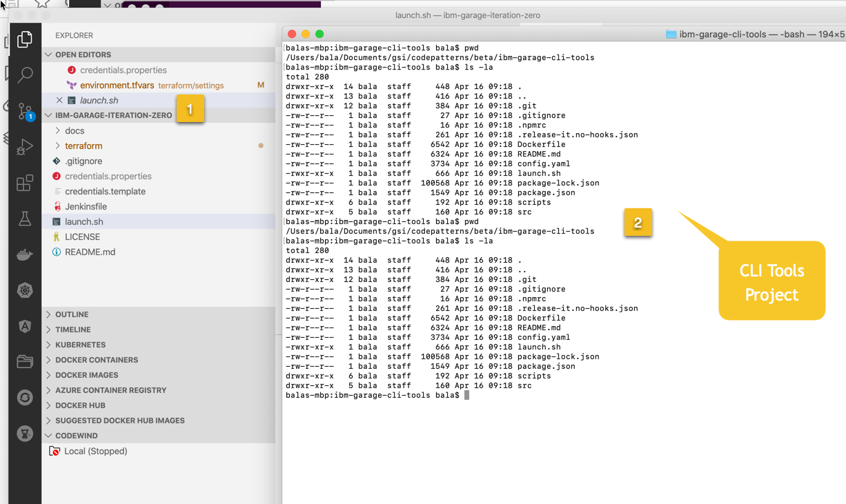Expand the SUGGESTED DOCKER HUB IMAGES section
The image size is (846, 504).
(49, 421)
